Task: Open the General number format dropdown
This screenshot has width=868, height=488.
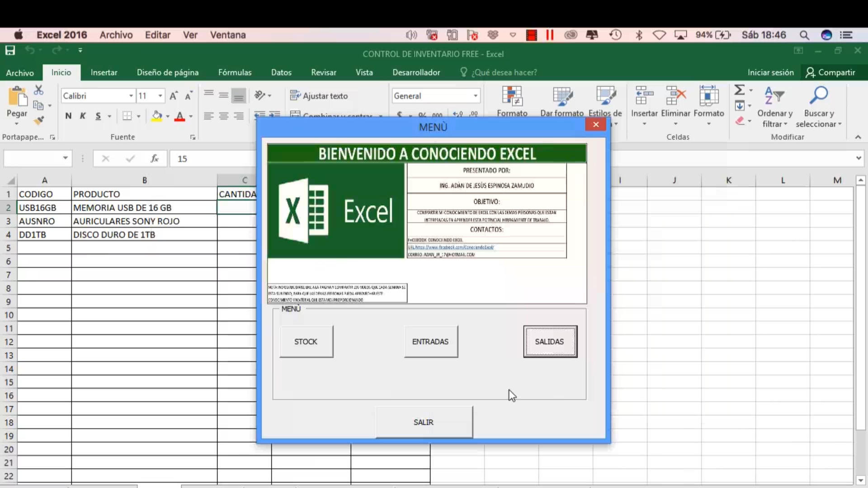Action: tap(476, 96)
